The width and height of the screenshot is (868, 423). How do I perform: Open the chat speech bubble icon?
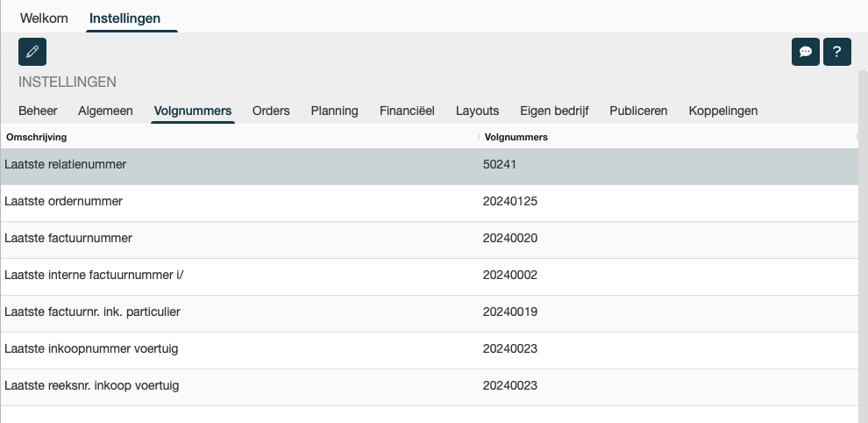805,52
